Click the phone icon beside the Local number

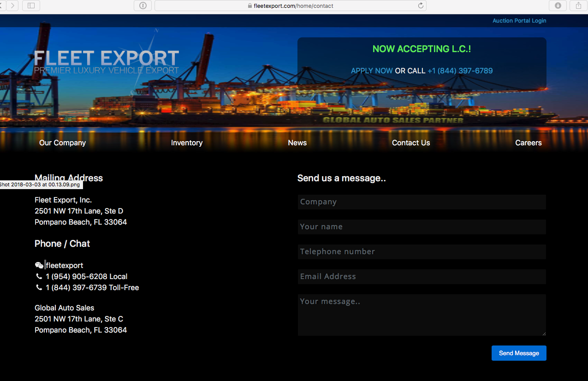pos(39,276)
